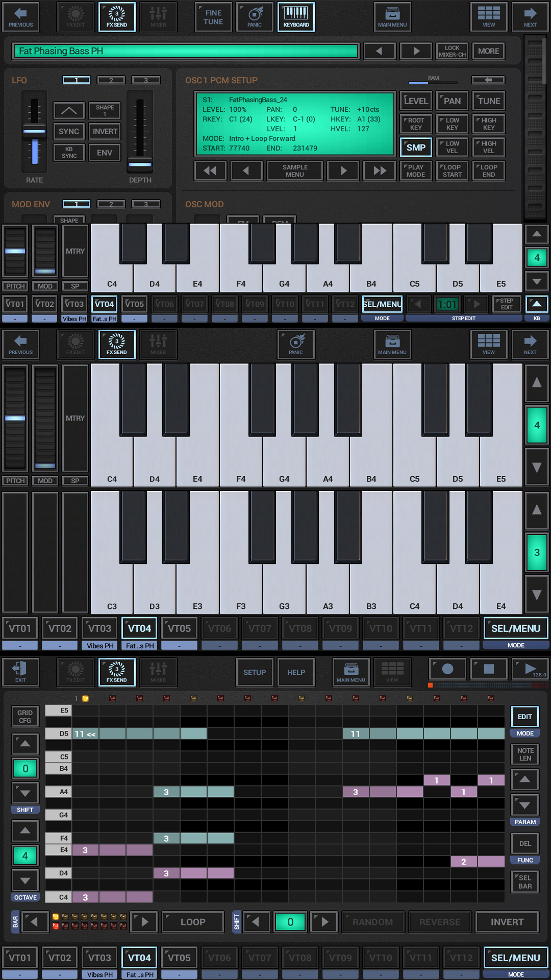Toggle the SMP button in OSC setup
The width and height of the screenshot is (551, 980).
click(x=416, y=148)
